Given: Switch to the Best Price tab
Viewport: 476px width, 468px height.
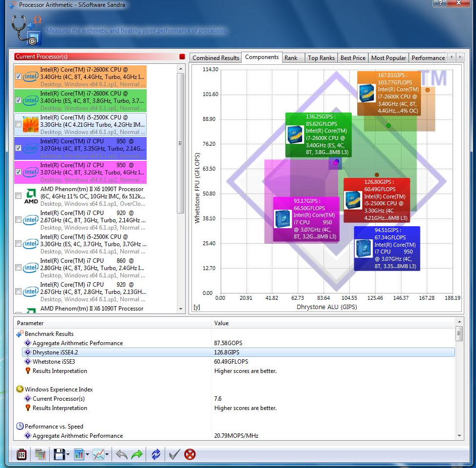Looking at the screenshot, I should point(353,58).
